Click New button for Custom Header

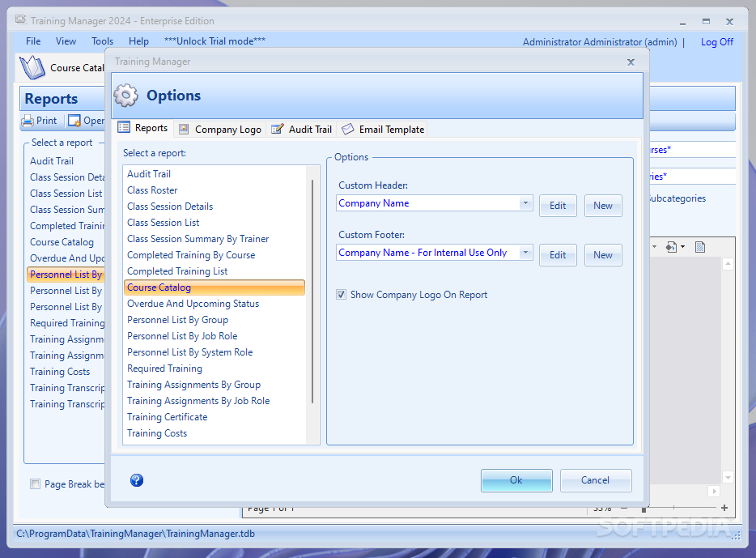point(603,206)
